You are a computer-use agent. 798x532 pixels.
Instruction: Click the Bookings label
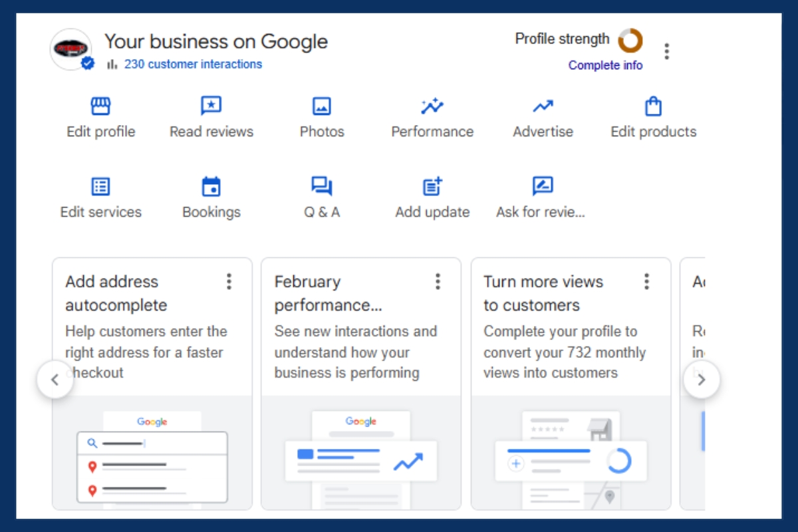coord(211,212)
